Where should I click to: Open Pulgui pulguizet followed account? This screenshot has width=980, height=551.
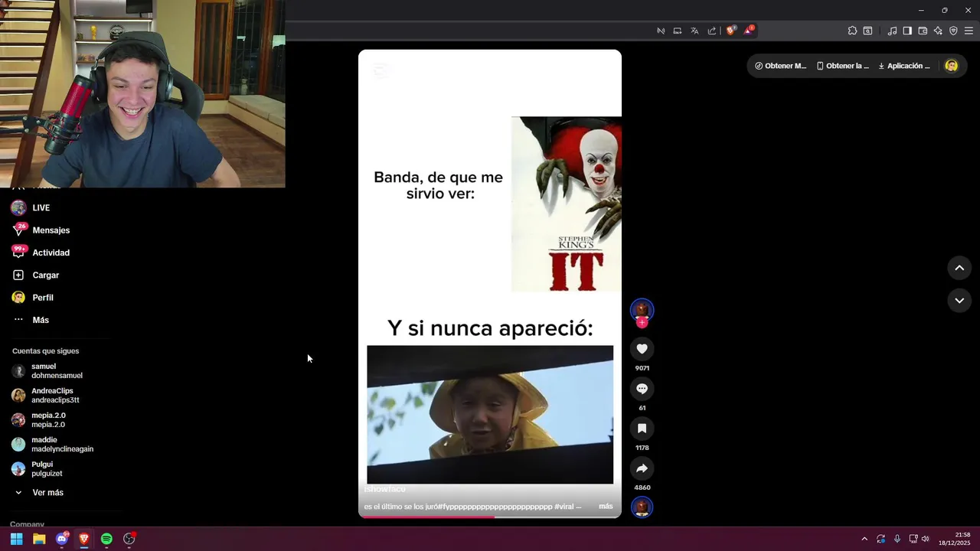point(37,469)
